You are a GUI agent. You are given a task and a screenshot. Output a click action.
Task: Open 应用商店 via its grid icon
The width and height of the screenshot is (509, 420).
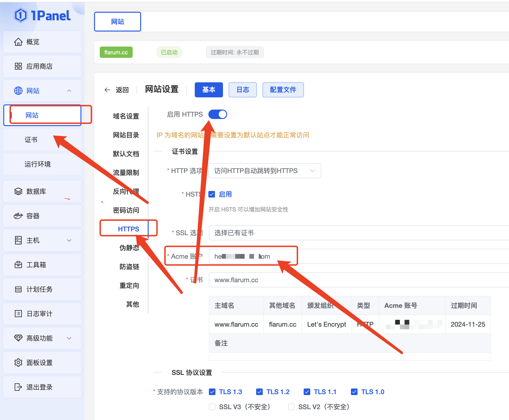tap(18, 66)
